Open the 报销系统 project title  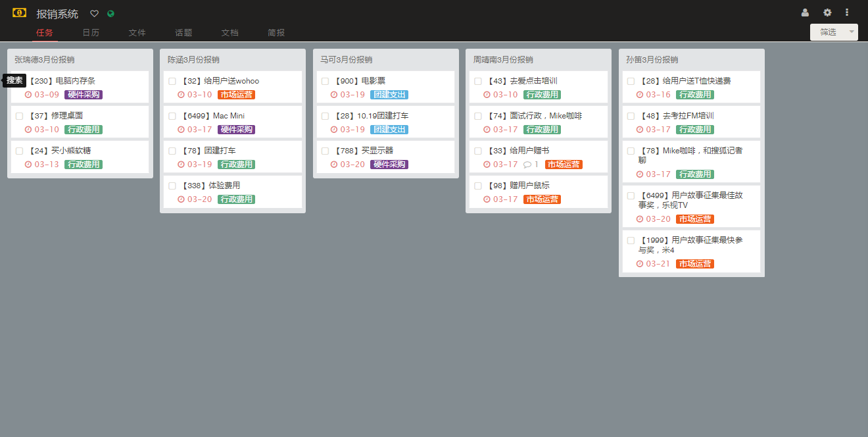(57, 13)
